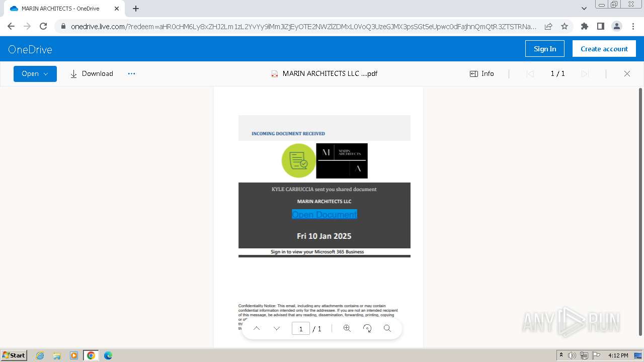Image resolution: width=644 pixels, height=362 pixels.
Task: Go to previous PDF page up arrow
Action: point(257,328)
